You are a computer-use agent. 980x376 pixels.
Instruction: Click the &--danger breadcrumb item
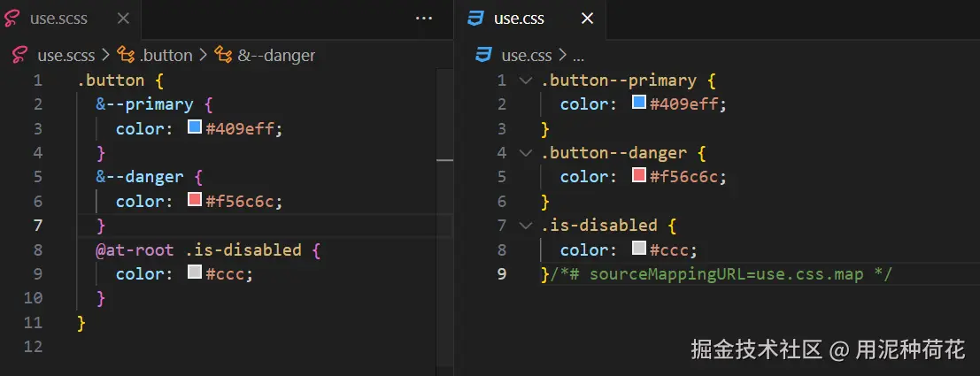tap(276, 55)
